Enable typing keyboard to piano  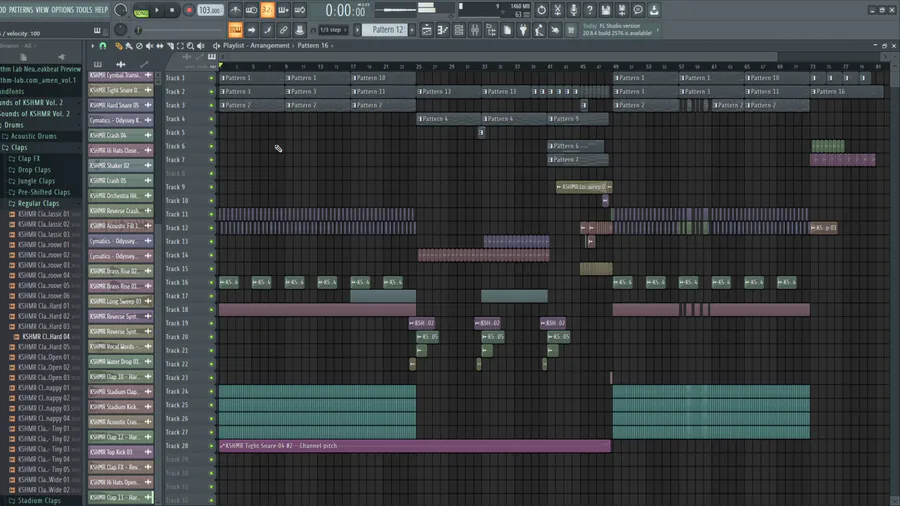tap(235, 30)
